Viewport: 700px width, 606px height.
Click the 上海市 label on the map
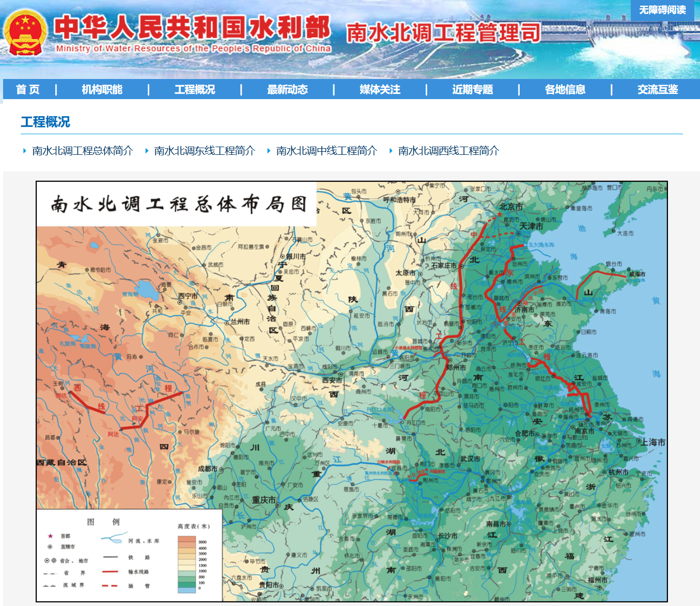654,442
